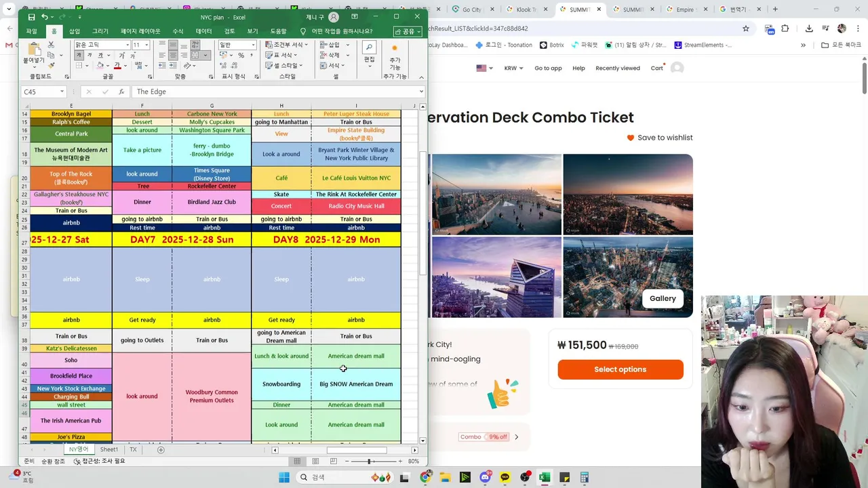
Task: Open the KRW currency dropdown
Action: click(x=513, y=68)
